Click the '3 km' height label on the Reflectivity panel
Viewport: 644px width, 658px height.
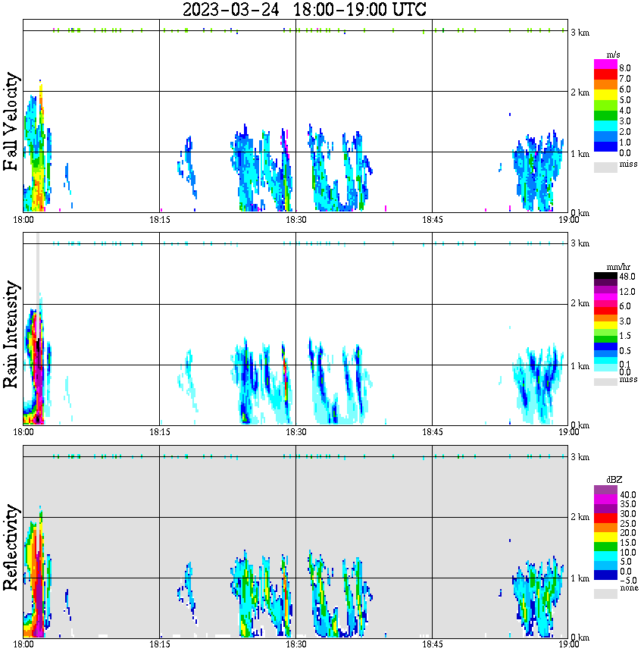pos(580,456)
